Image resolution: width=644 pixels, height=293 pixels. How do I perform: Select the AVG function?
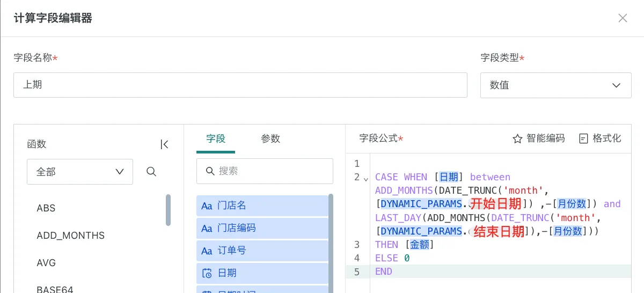tap(46, 263)
